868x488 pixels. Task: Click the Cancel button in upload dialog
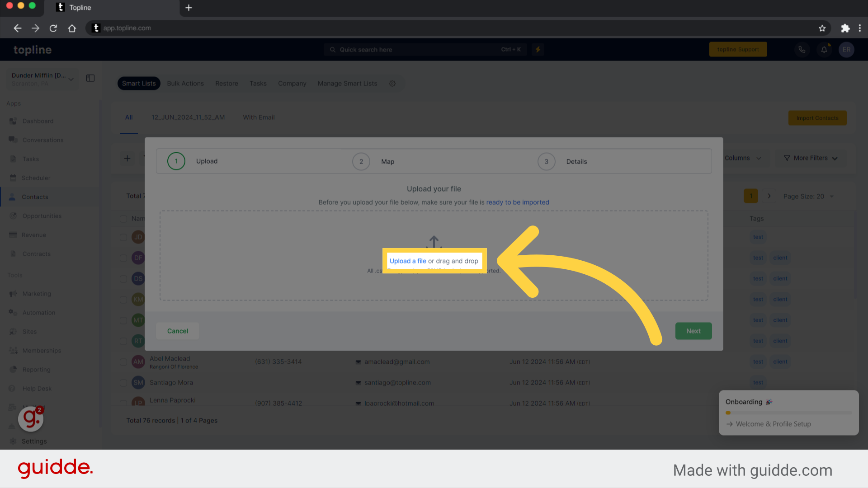(x=177, y=331)
